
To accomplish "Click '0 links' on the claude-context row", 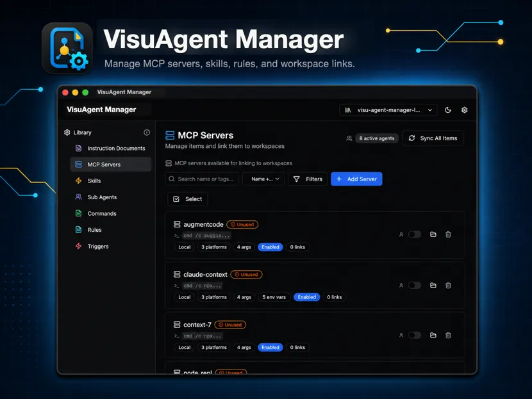I will click(x=334, y=297).
